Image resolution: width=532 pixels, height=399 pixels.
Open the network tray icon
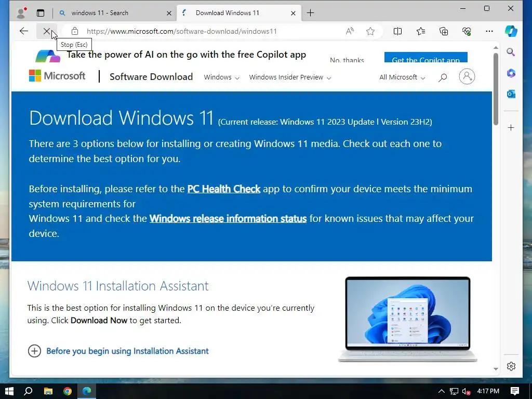tap(454, 391)
